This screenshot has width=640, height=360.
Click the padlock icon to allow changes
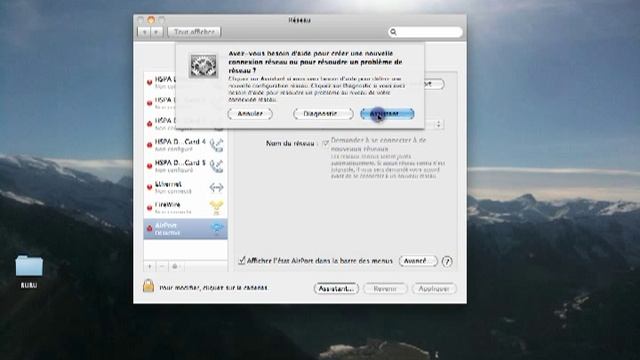click(148, 286)
